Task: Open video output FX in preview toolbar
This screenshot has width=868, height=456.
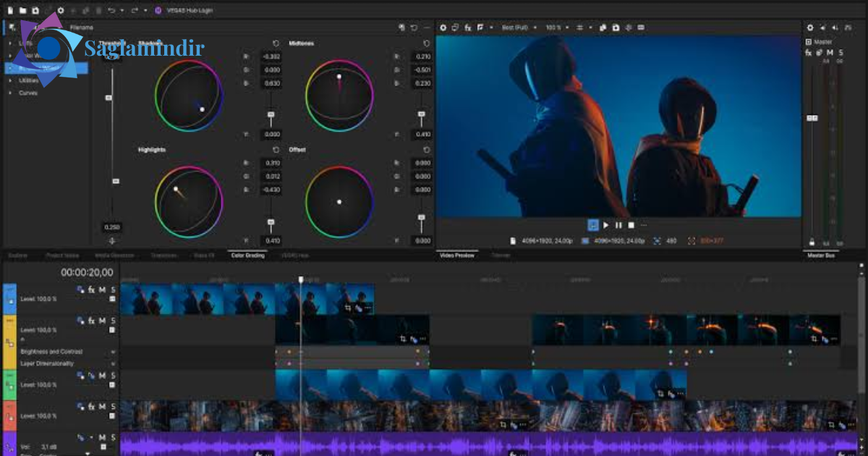Action: click(x=468, y=28)
